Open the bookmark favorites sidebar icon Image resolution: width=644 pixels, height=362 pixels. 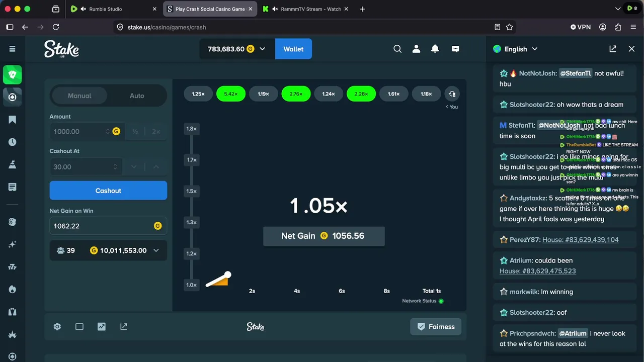coord(13,120)
